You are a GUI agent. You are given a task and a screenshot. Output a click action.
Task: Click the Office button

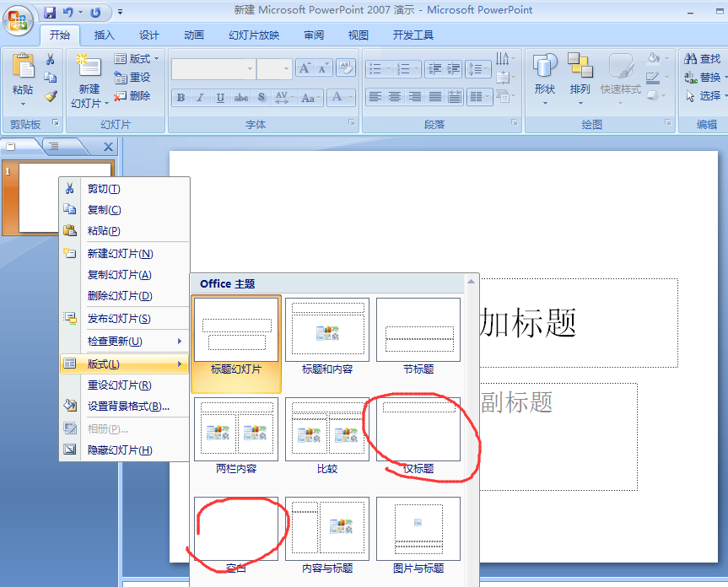point(18,19)
